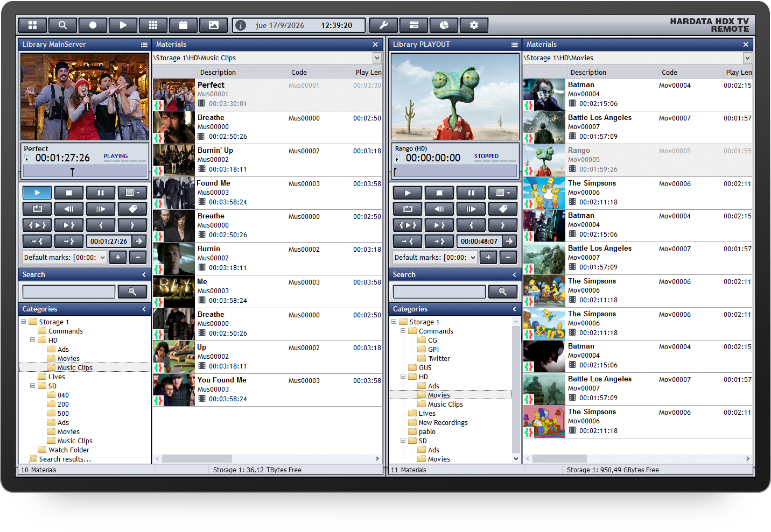The image size is (771, 532).
Task: Click the tag icon in MainServer player controls
Action: tap(132, 209)
